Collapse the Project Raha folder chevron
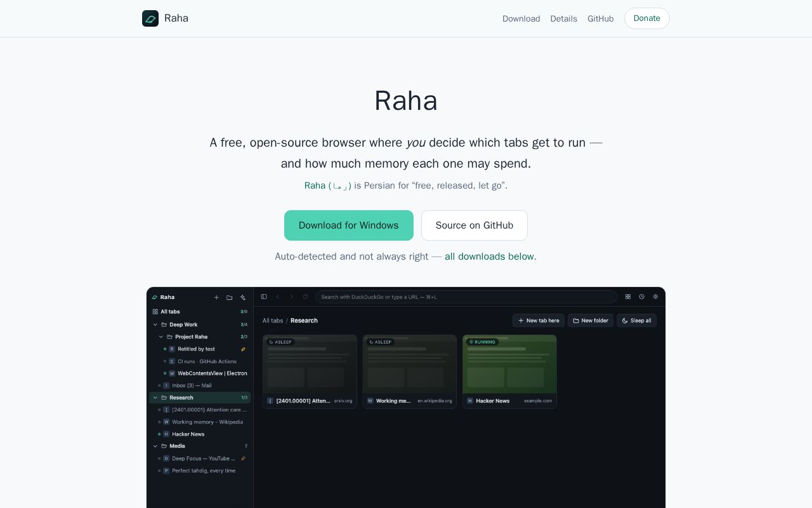The image size is (812, 508). [161, 337]
